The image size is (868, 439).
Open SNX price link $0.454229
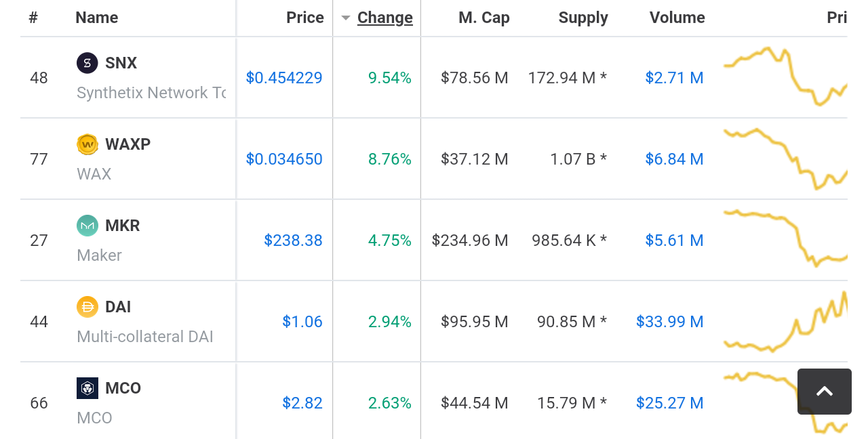[283, 78]
